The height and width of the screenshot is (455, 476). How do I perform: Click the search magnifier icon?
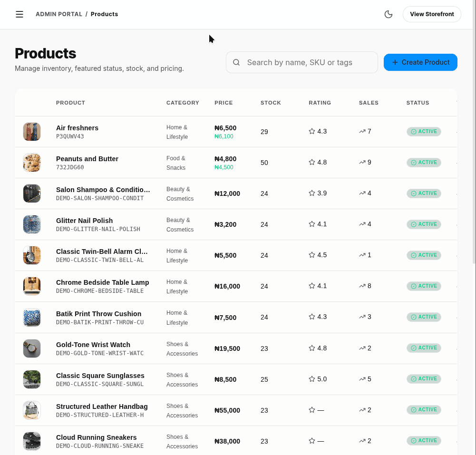point(236,62)
